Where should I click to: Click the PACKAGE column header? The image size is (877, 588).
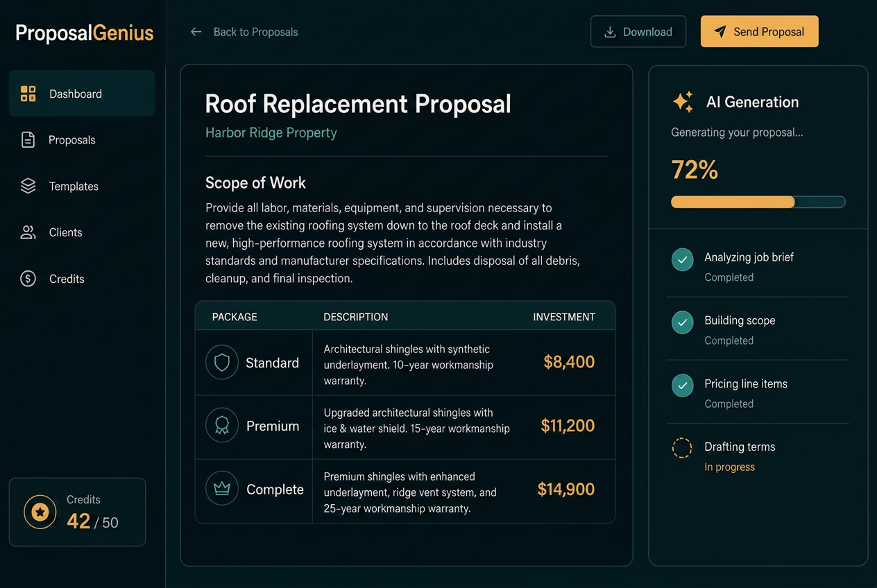click(235, 317)
